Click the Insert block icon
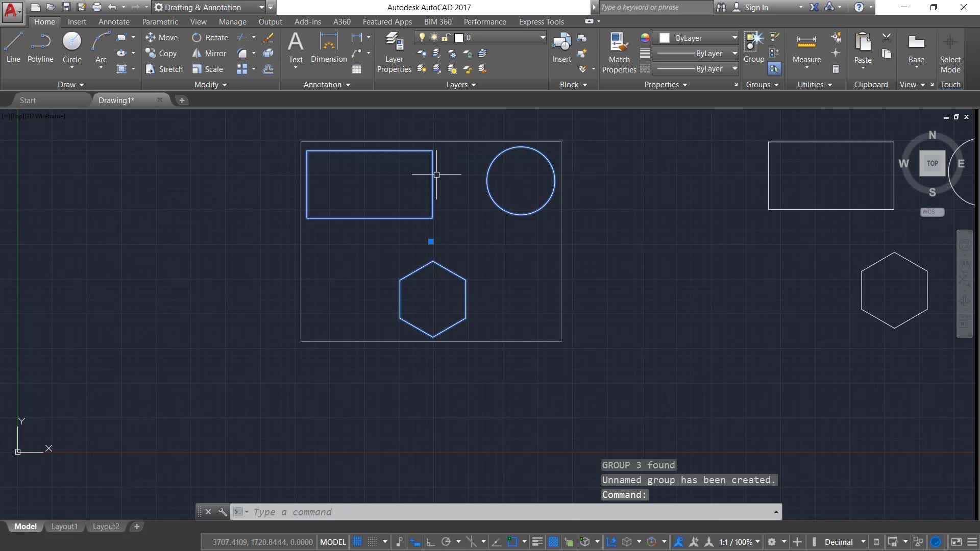This screenshot has width=980, height=551. pos(561,47)
